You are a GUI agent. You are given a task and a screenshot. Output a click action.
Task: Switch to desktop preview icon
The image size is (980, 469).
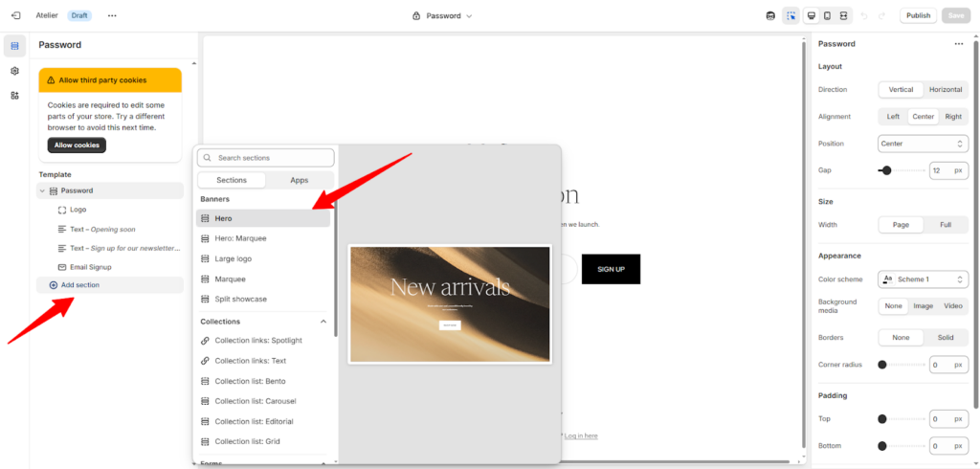[811, 15]
